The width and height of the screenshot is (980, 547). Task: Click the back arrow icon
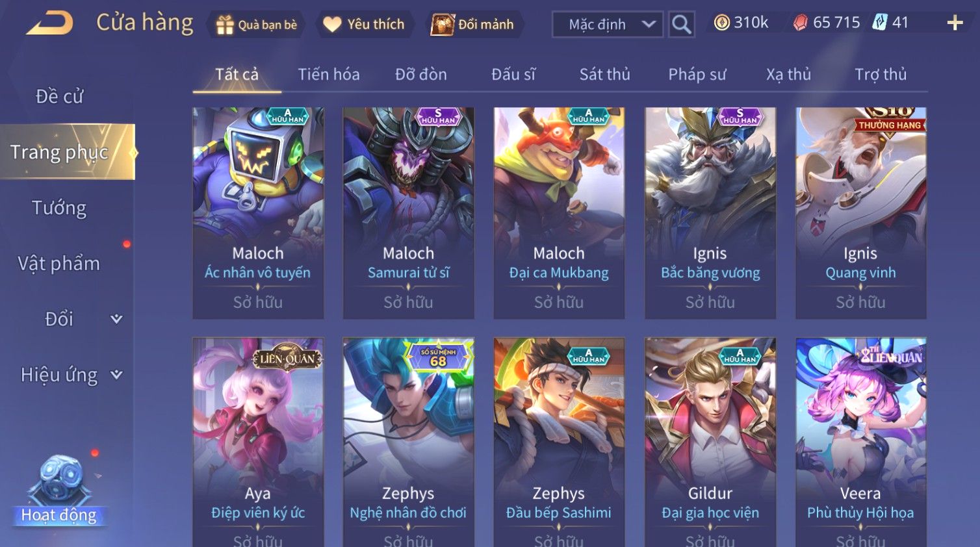(49, 23)
